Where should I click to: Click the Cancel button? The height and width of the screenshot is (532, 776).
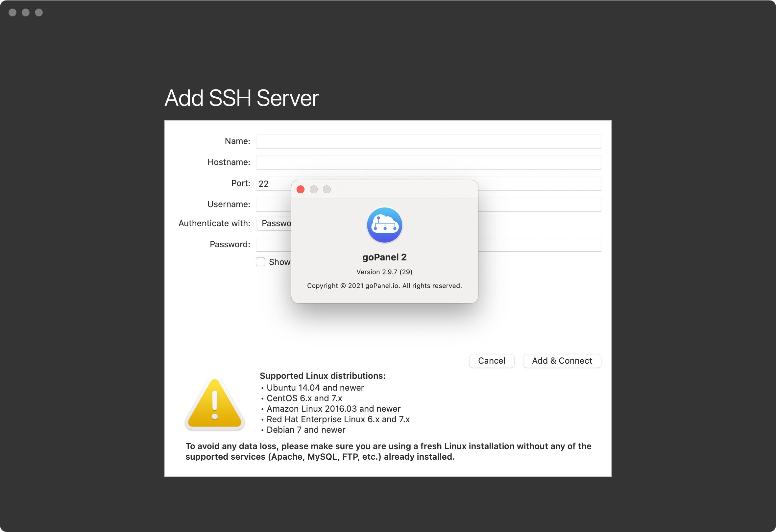click(492, 361)
